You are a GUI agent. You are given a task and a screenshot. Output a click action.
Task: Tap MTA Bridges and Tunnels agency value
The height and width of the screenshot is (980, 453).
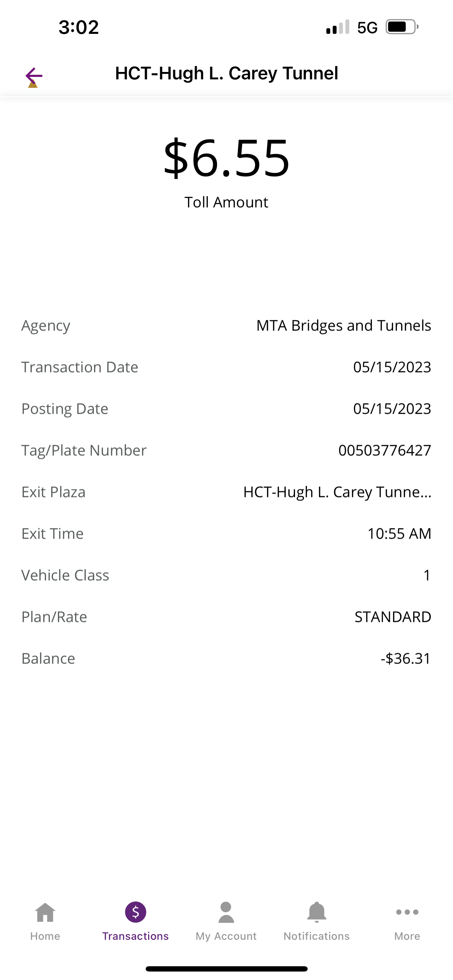click(344, 326)
